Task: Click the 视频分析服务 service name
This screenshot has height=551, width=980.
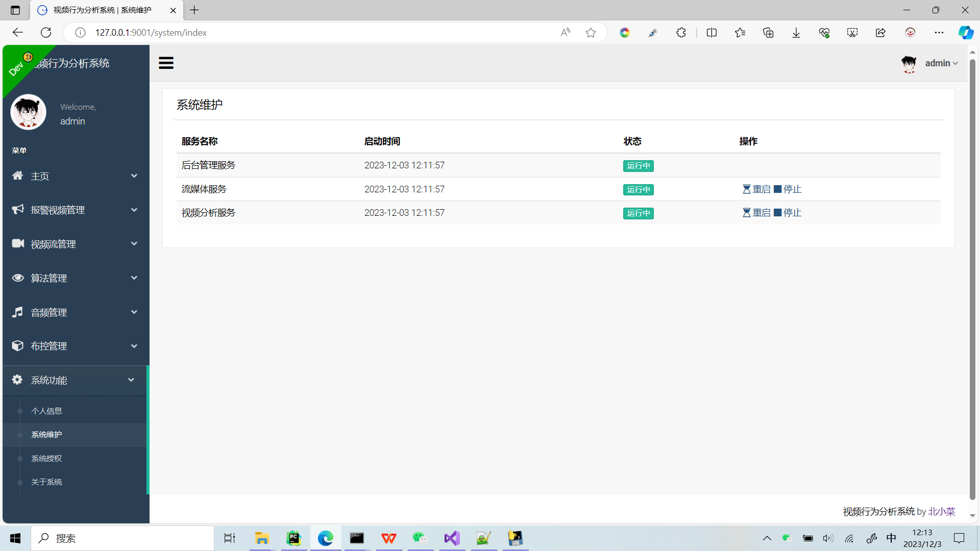Action: 208,213
